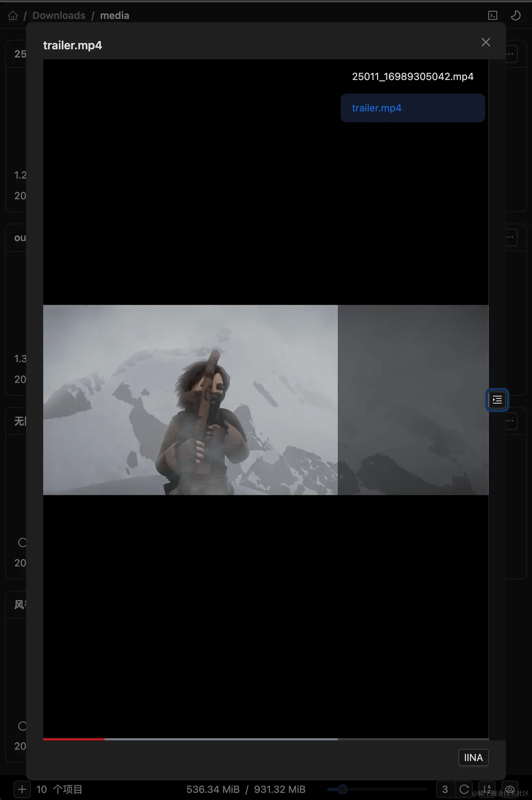Click the "536.34 MiB / 931.32 MiB" storage text
Image resolution: width=532 pixels, height=800 pixels.
(x=246, y=789)
